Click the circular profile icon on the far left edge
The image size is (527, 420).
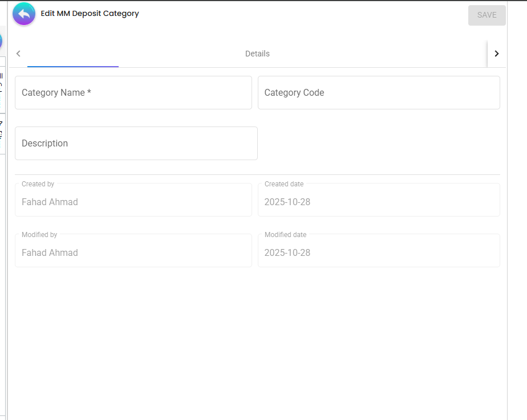2,40
